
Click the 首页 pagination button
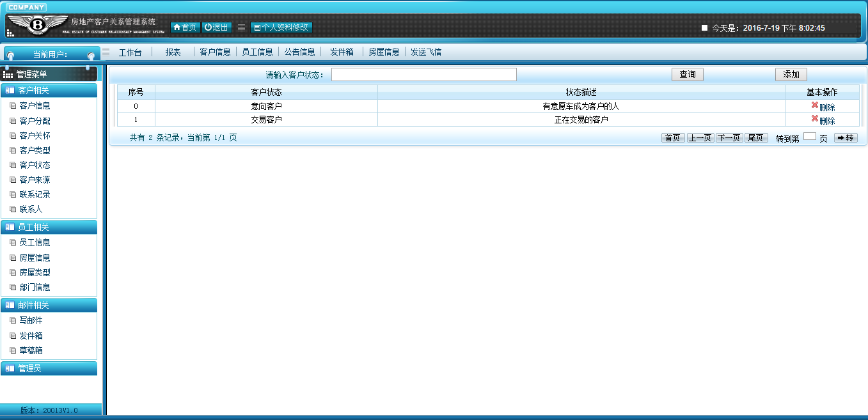673,137
